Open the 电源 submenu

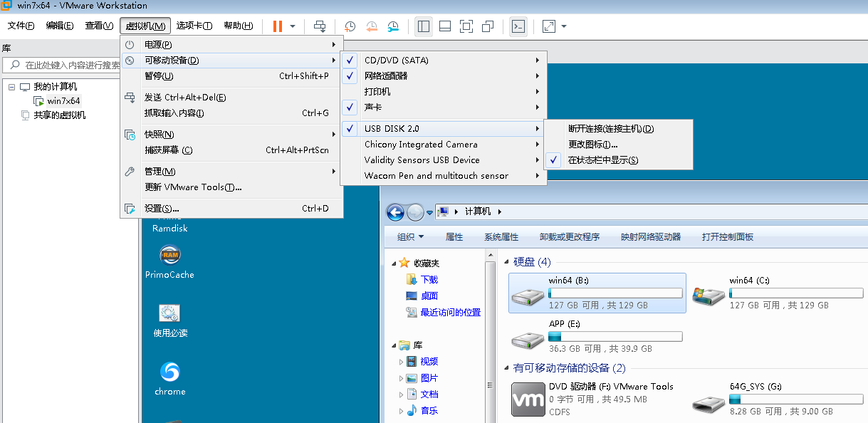(232, 45)
